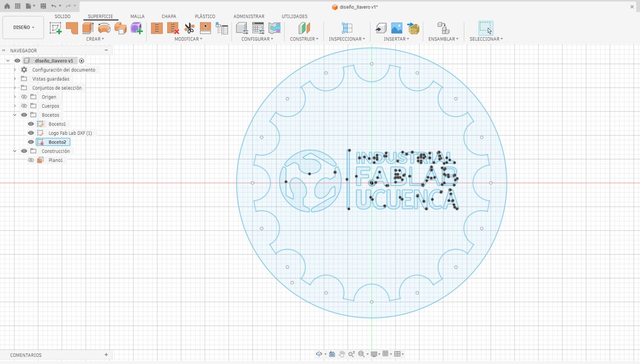Select the Insert Canvas image icon
640x364 pixels.
397,28
